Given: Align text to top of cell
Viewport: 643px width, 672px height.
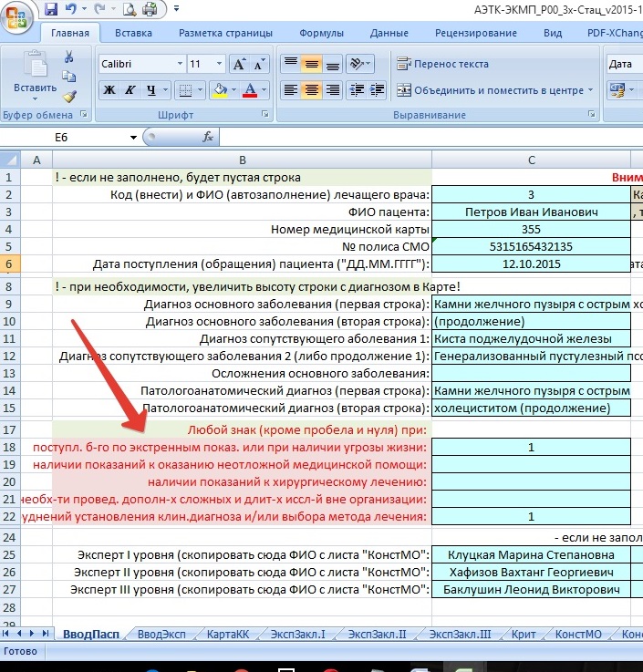Looking at the screenshot, I should click(291, 64).
